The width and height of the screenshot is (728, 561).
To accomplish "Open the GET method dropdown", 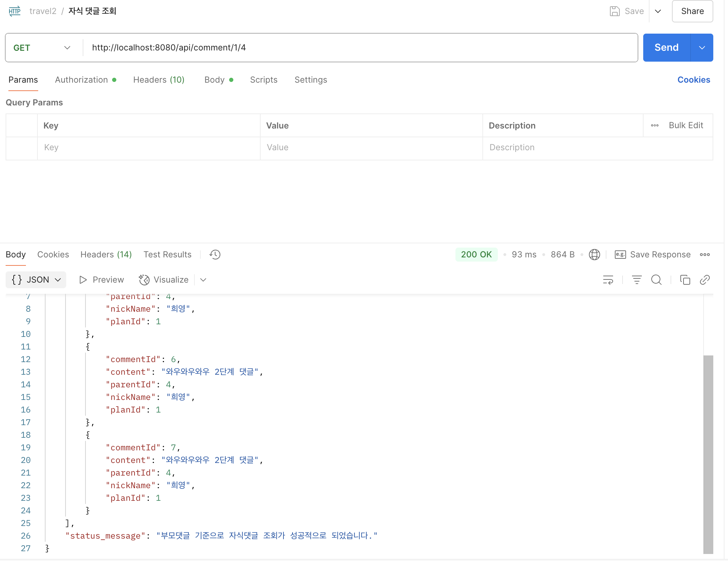I will [42, 48].
